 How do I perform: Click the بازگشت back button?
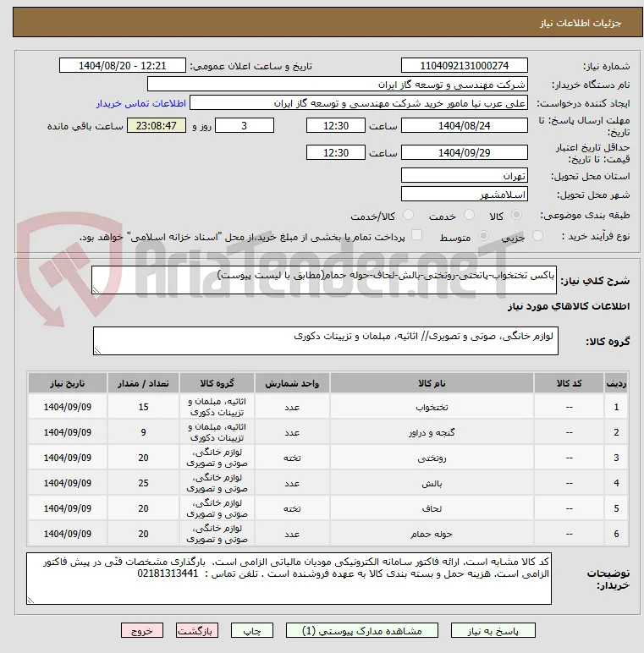(x=196, y=630)
